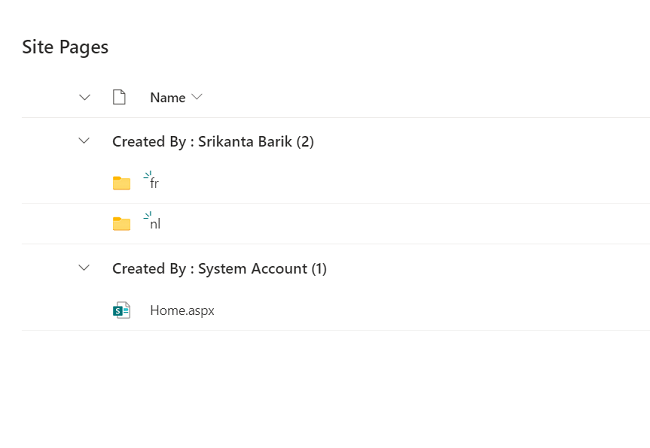The height and width of the screenshot is (448, 650).
Task: Click the Home.aspx SharePoint page icon
Action: 121,310
